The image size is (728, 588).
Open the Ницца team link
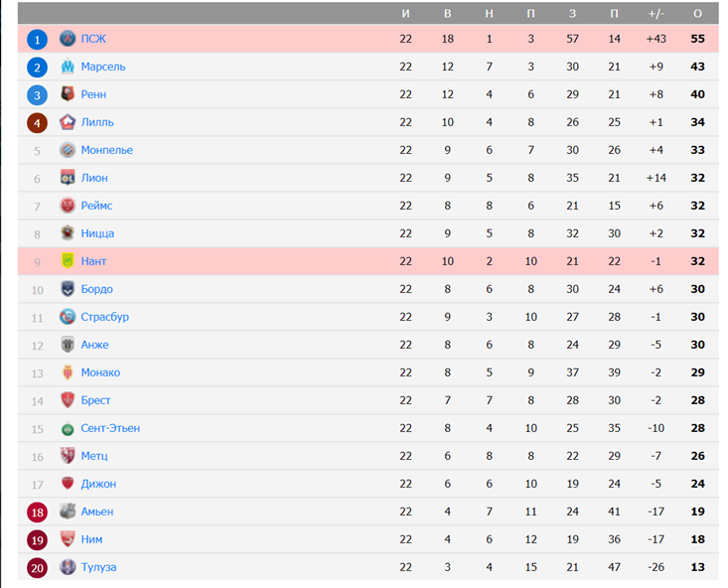[x=97, y=233]
